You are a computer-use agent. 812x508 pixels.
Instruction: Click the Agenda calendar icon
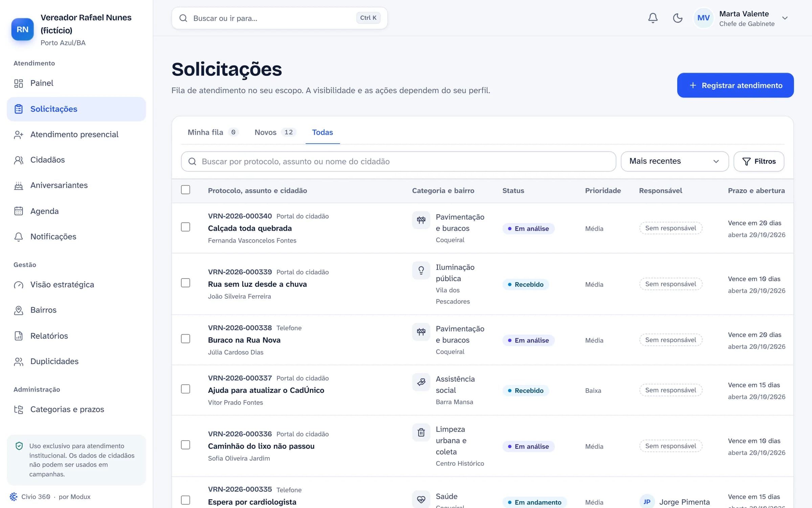point(19,211)
